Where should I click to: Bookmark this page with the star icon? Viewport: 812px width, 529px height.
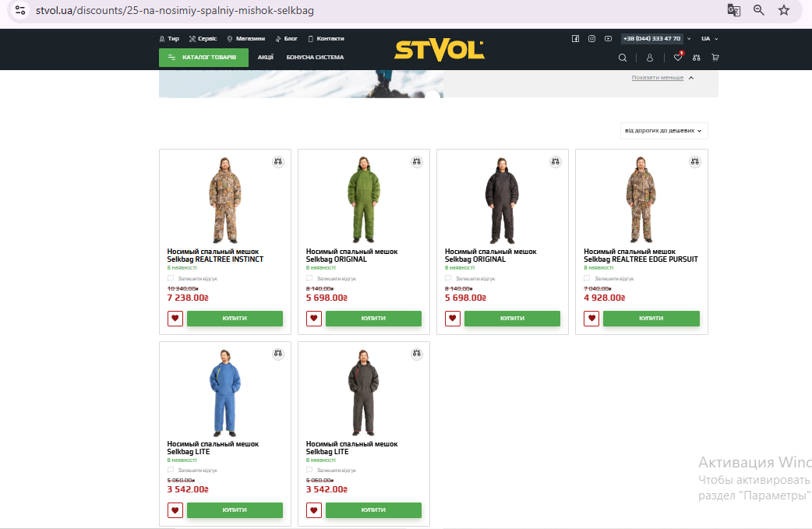783,10
